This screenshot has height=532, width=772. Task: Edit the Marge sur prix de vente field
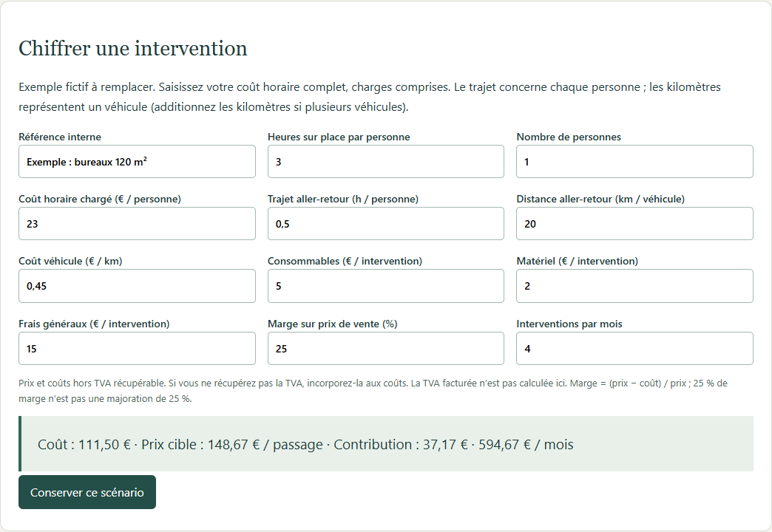click(385, 349)
